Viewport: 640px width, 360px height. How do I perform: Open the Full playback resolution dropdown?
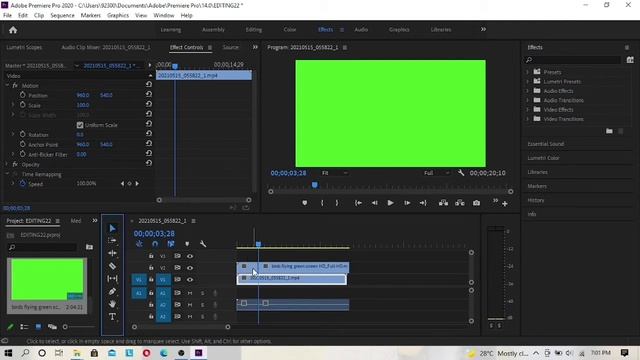(436, 173)
